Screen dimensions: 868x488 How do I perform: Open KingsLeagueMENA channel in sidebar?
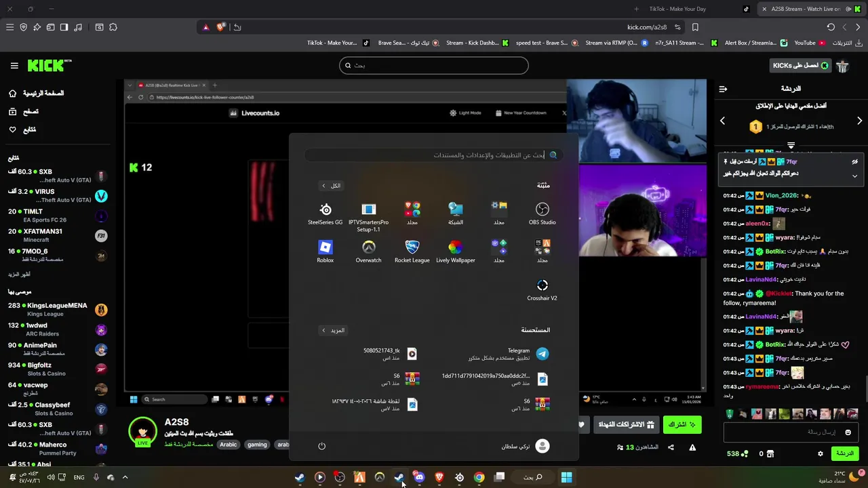[x=57, y=310]
